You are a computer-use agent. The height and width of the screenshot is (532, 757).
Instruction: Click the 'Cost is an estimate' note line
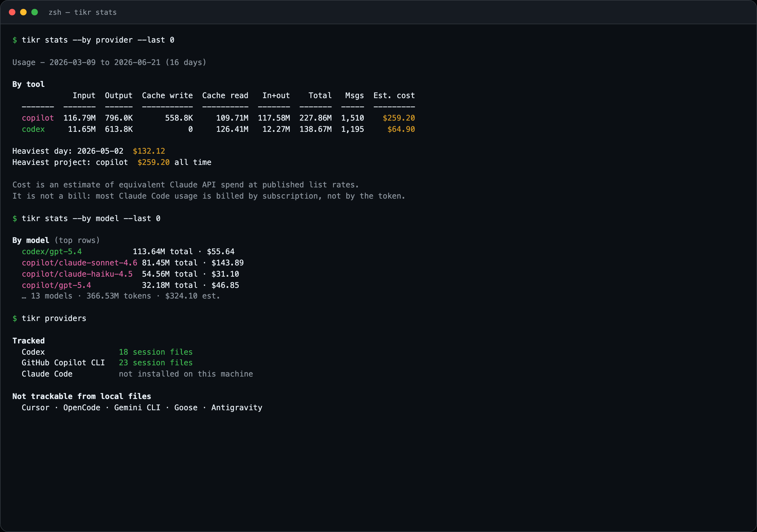tap(186, 185)
